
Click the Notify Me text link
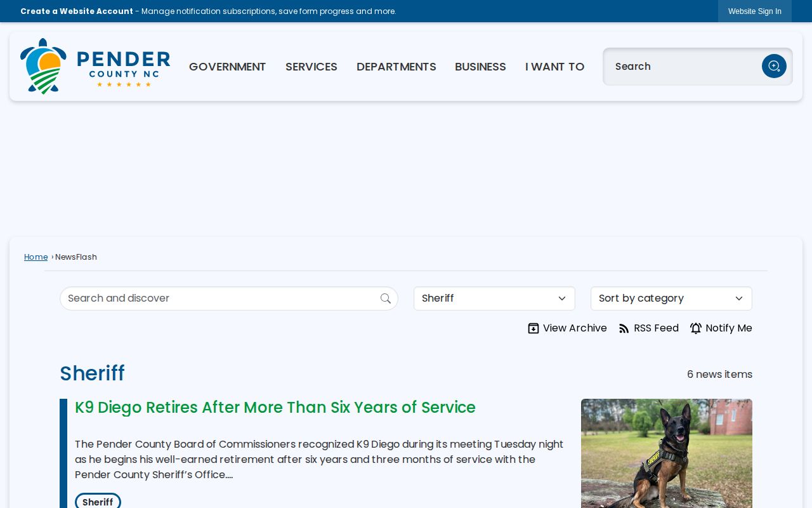[729, 328]
